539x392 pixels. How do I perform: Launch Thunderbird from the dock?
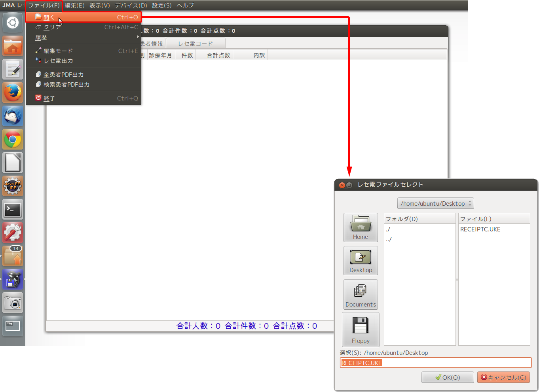pyautogui.click(x=13, y=116)
